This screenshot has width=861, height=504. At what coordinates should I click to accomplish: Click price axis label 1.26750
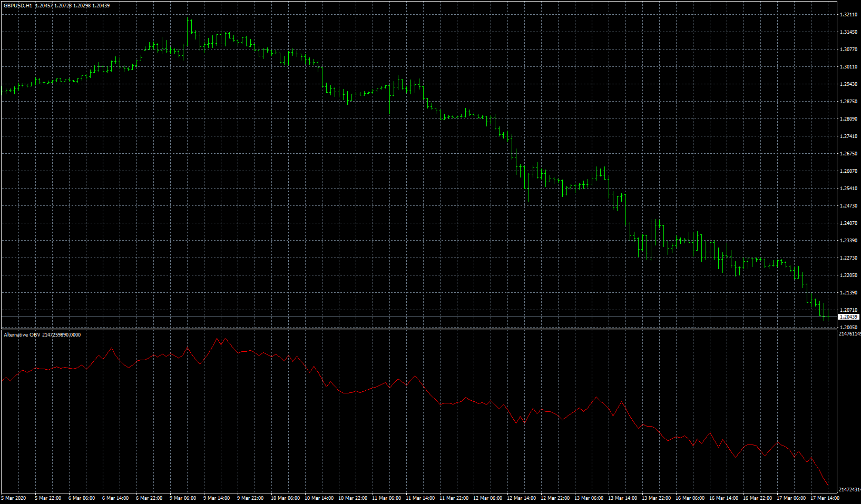(x=848, y=154)
